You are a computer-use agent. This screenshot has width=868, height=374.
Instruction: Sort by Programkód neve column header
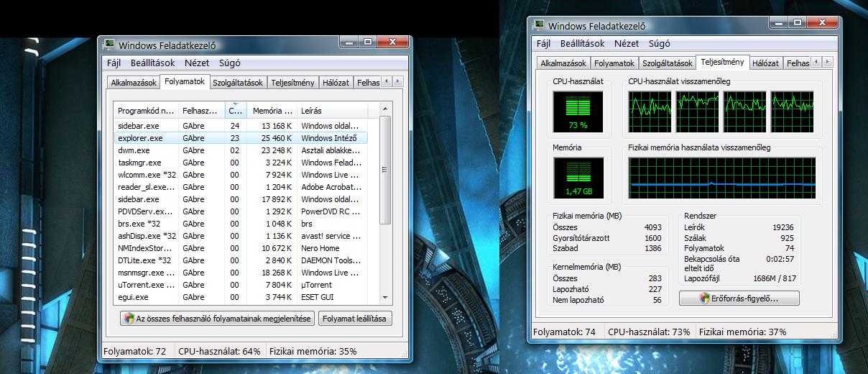(146, 111)
